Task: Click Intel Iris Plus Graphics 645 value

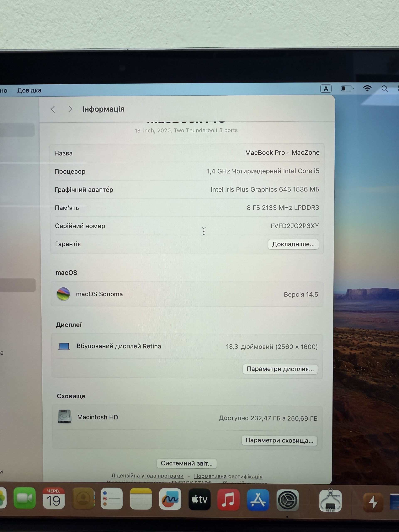Action: tap(265, 189)
